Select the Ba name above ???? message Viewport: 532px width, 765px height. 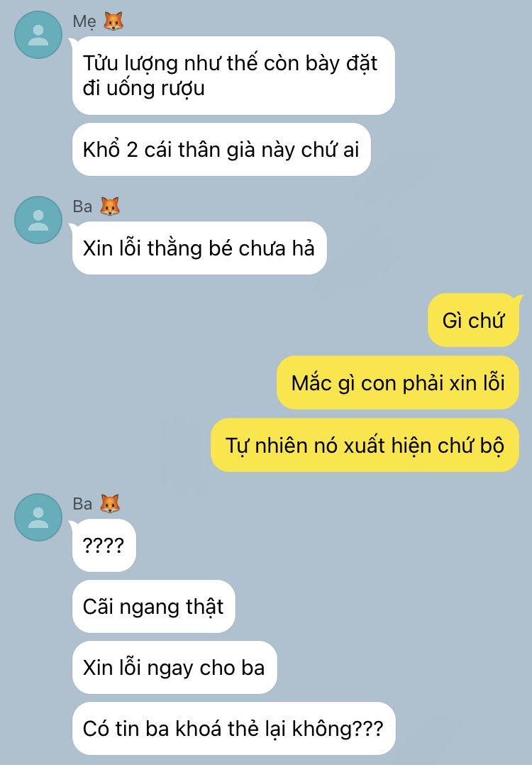click(82, 504)
